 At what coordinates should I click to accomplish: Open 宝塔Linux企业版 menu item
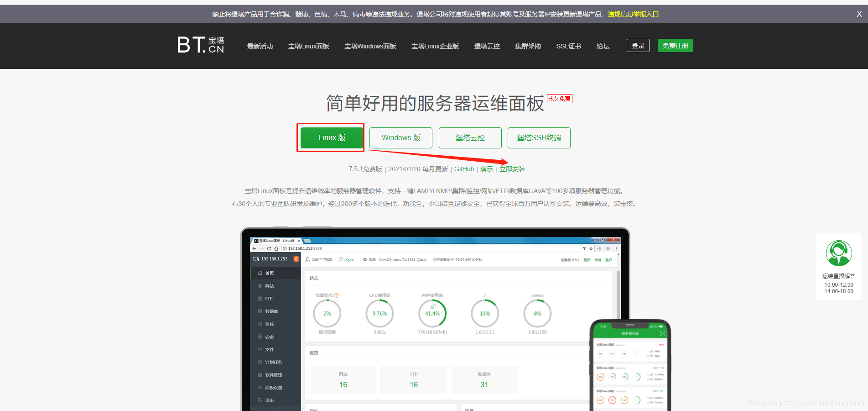pos(435,46)
